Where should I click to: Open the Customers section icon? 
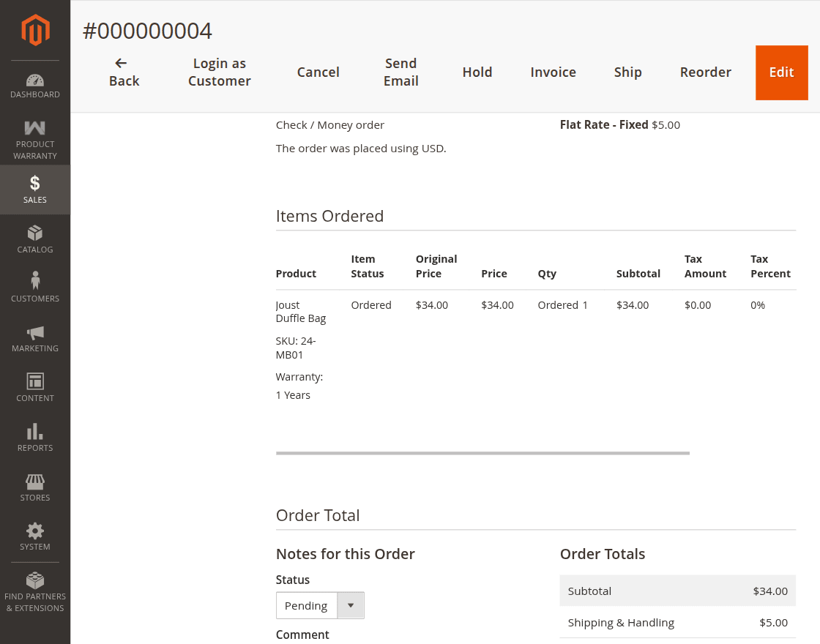[x=34, y=282]
